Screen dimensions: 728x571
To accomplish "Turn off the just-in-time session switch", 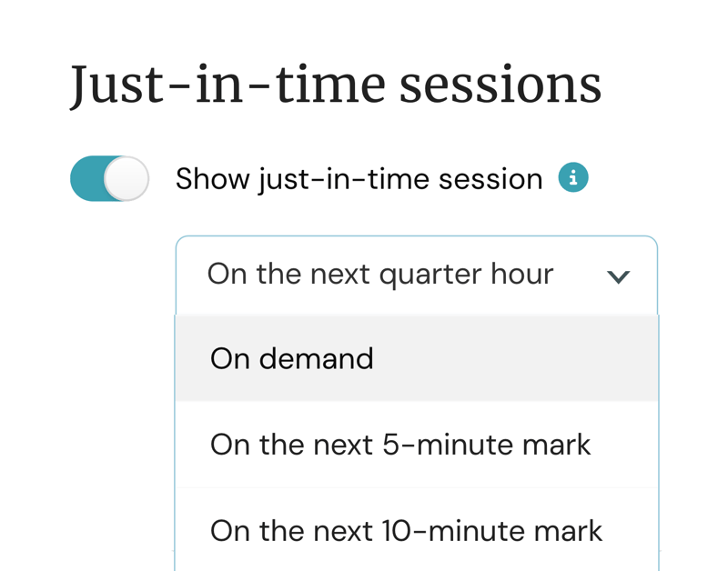I will coord(109,178).
